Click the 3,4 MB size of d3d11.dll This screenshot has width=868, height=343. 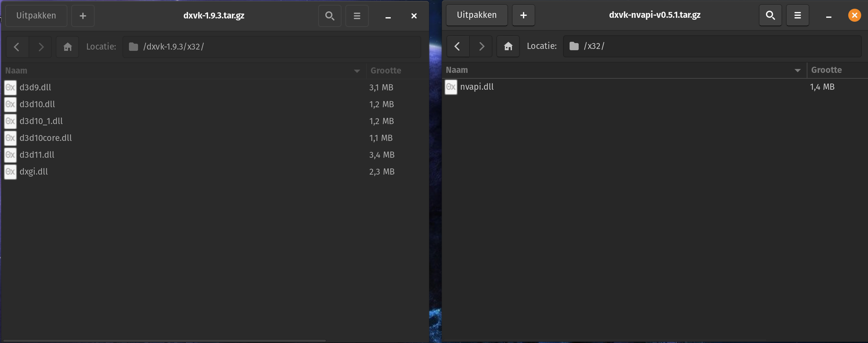point(382,155)
